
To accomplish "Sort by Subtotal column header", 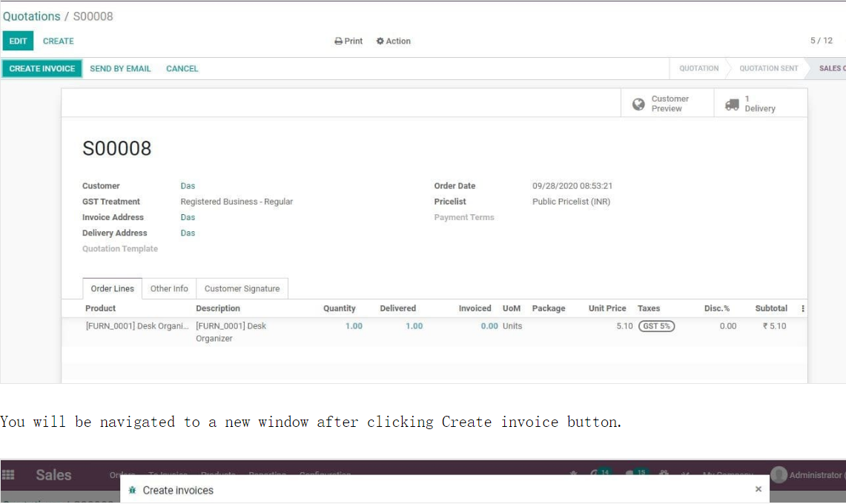I will pos(771,308).
